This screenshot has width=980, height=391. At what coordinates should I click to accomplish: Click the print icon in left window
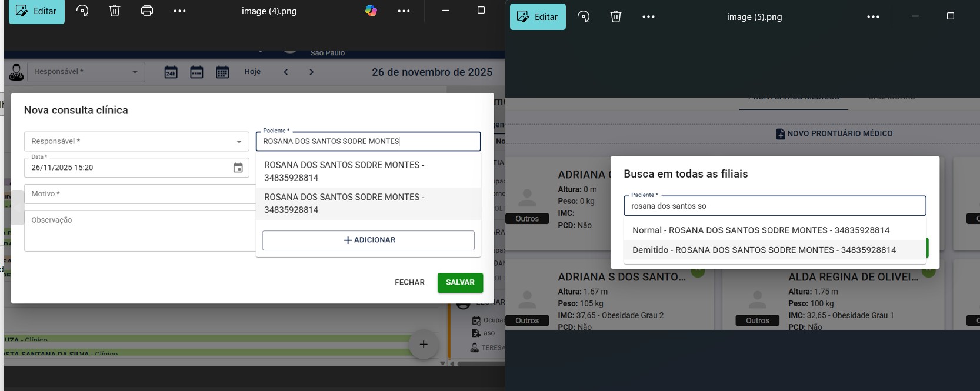click(147, 11)
